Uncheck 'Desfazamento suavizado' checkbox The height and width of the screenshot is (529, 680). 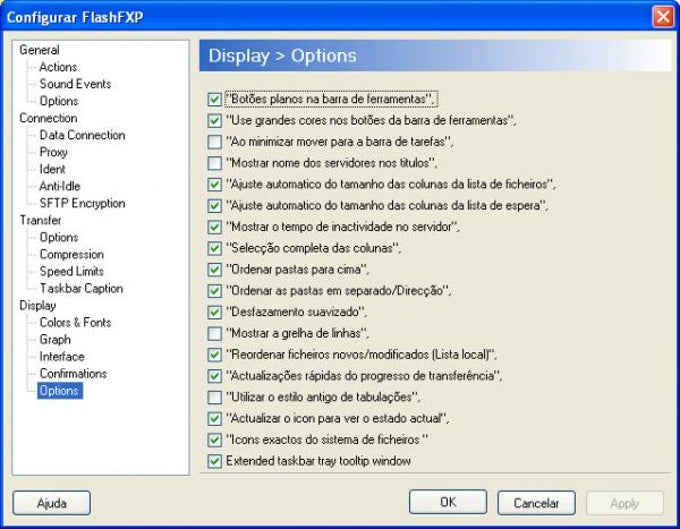[x=215, y=312]
